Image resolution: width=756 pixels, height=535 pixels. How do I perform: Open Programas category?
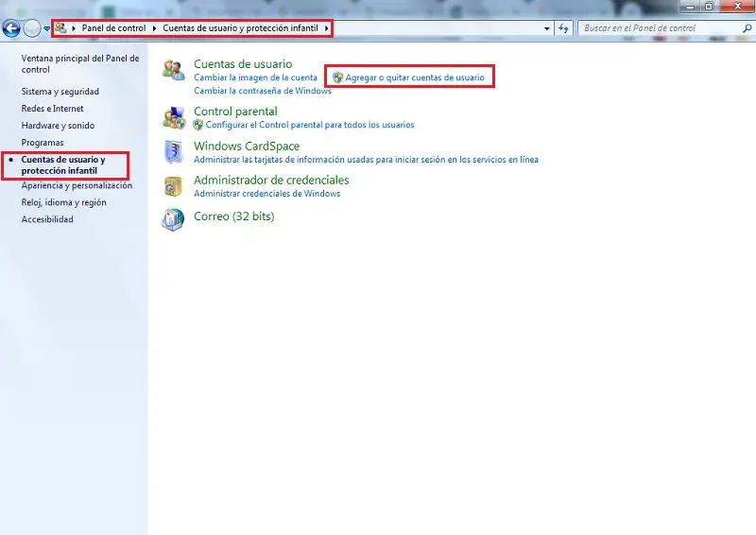pyautogui.click(x=43, y=143)
